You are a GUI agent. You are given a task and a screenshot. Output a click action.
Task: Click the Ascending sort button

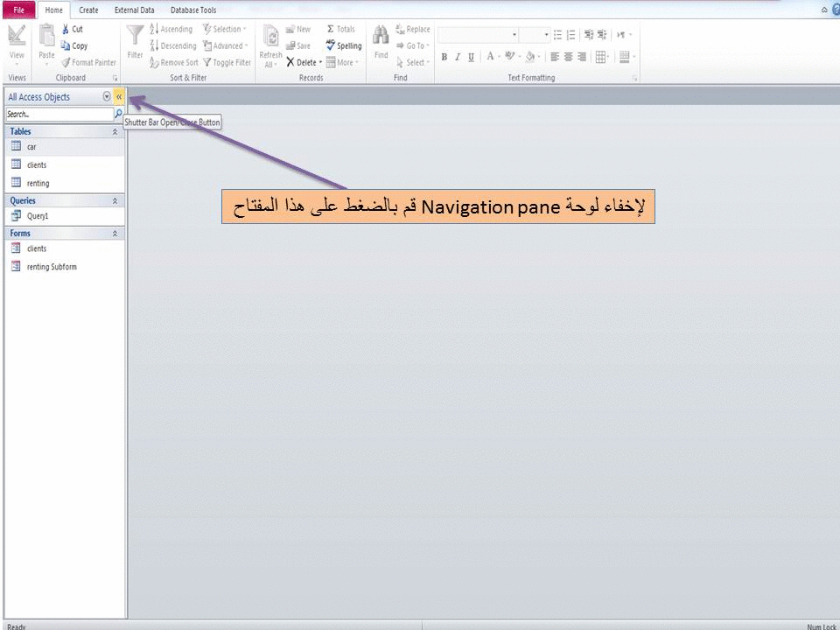click(x=171, y=29)
